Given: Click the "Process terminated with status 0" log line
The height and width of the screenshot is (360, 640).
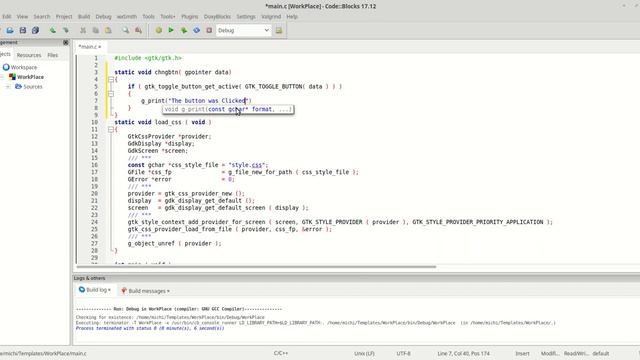Looking at the screenshot, I should tap(150, 328).
